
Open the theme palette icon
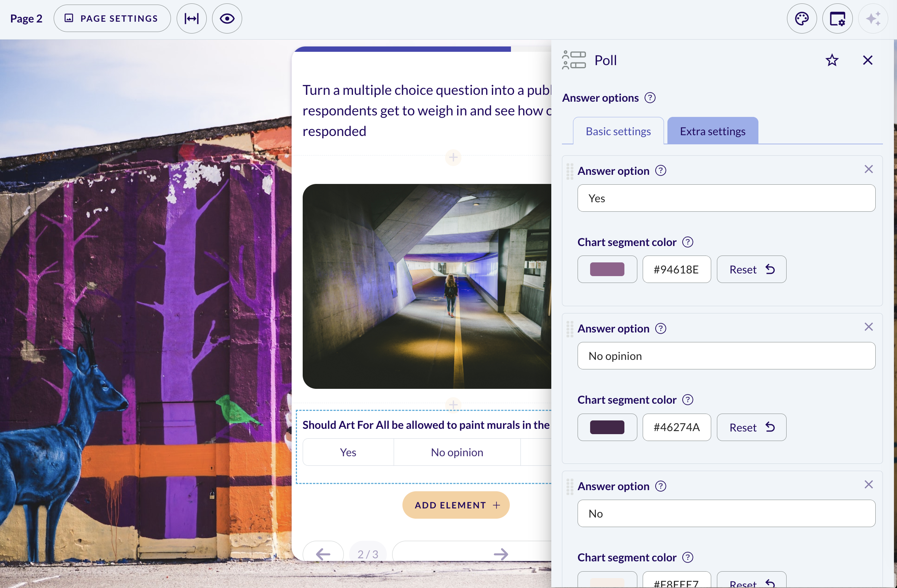(x=801, y=19)
